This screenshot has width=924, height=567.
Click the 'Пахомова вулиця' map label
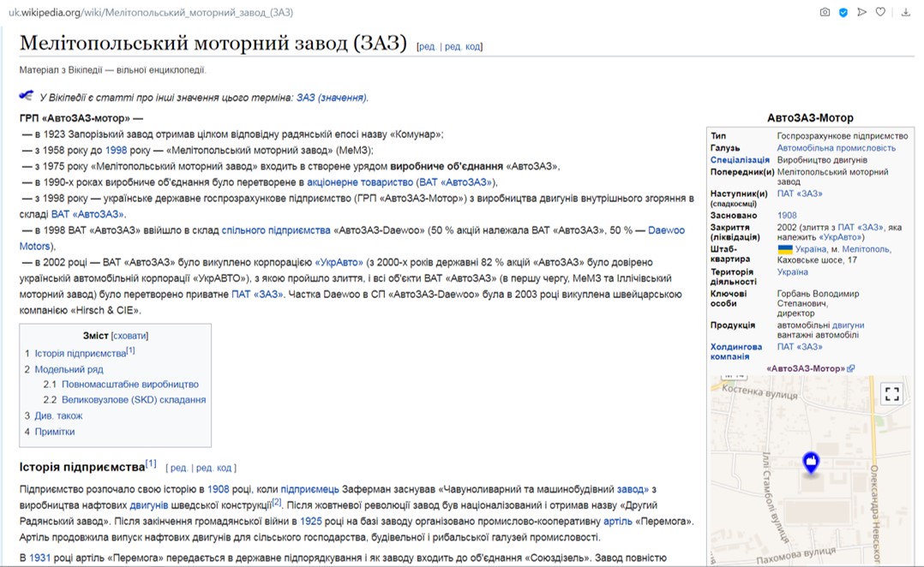coord(795,555)
